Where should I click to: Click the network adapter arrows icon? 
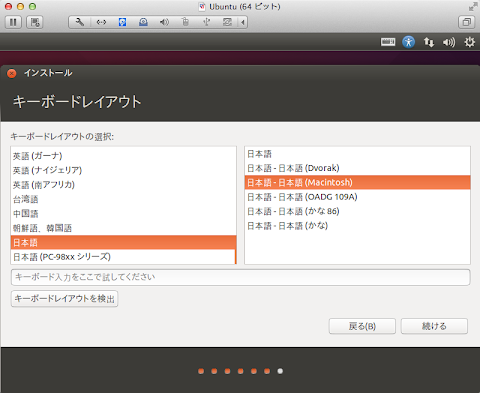[x=101, y=22]
